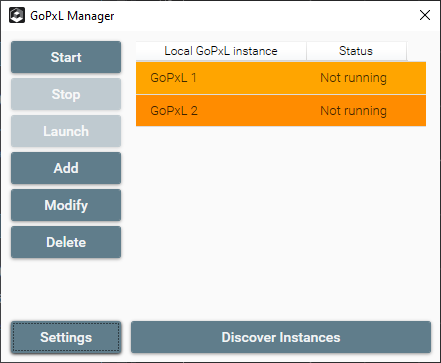Select the GoPxL 1 instance row
Viewport: 441px width, 363px height.
coord(281,78)
